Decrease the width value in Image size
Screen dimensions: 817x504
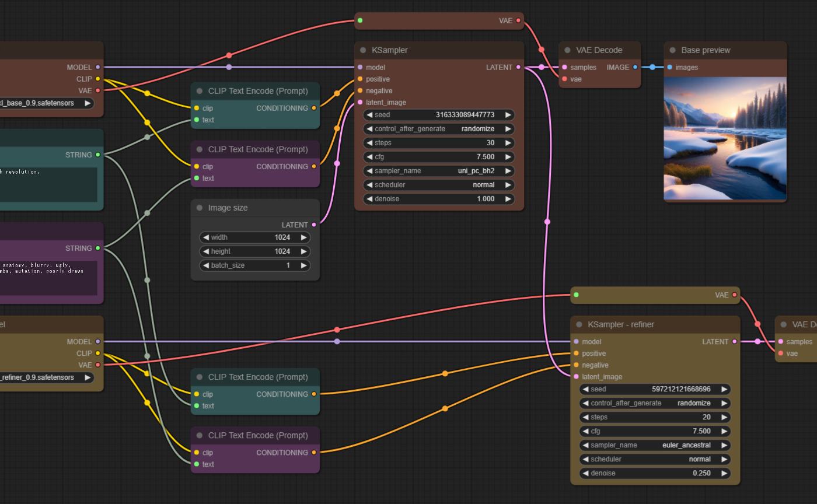(x=205, y=237)
